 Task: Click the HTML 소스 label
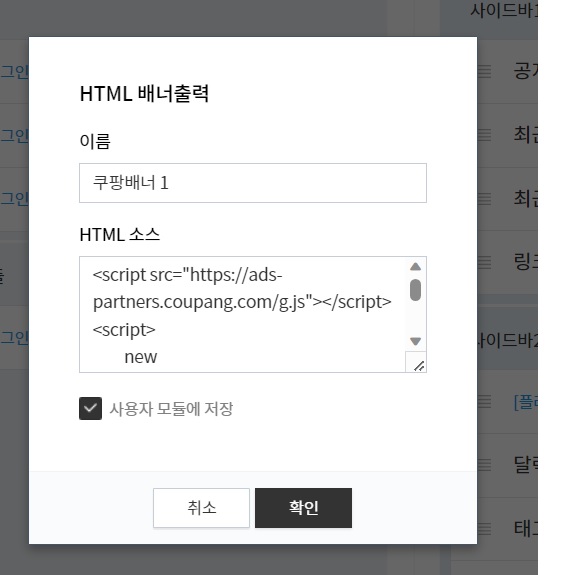[120, 235]
